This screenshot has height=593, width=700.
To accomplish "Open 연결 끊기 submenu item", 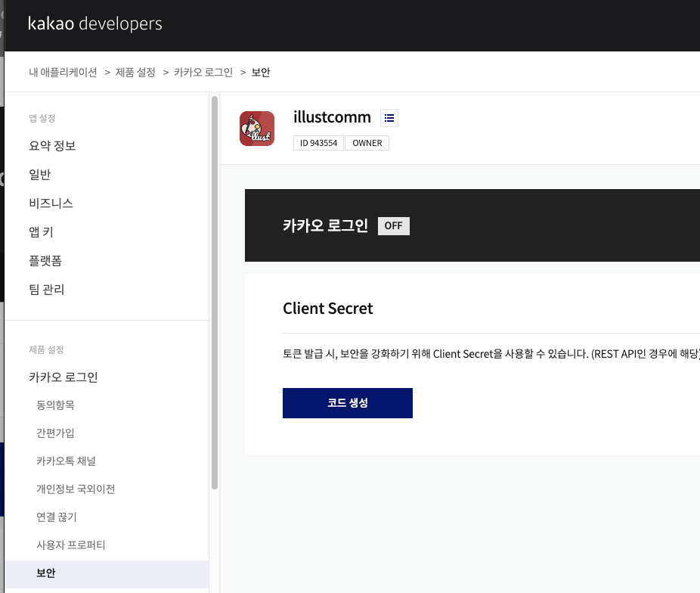I will coord(56,517).
